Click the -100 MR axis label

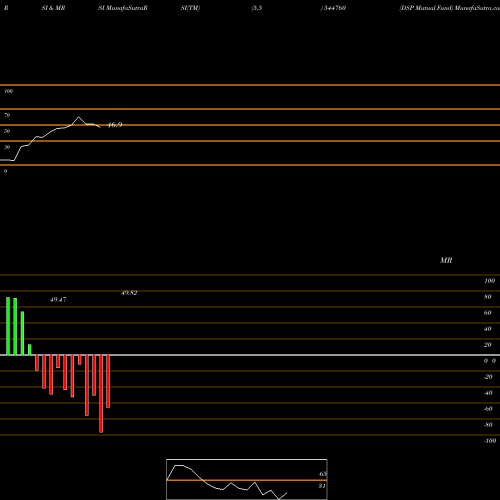[x=490, y=441]
